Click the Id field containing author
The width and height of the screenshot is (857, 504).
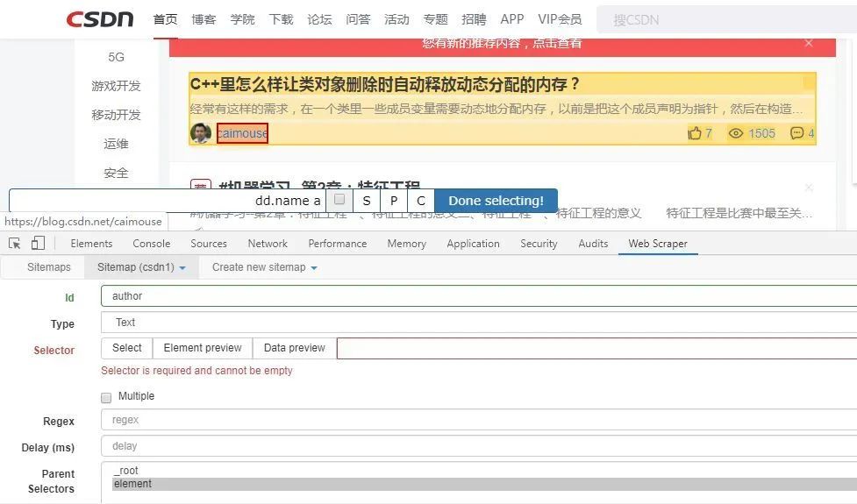coord(479,296)
